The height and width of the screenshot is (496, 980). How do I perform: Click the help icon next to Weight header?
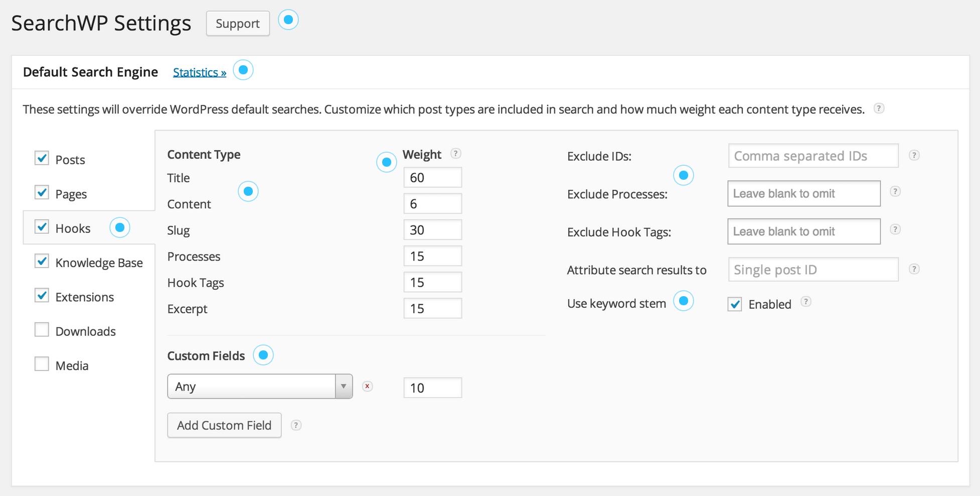coord(456,154)
